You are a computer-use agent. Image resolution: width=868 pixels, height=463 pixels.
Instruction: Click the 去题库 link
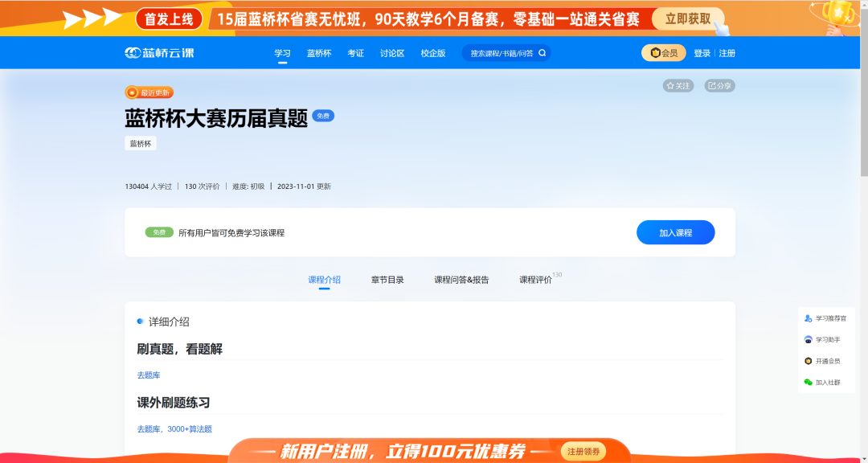click(149, 375)
